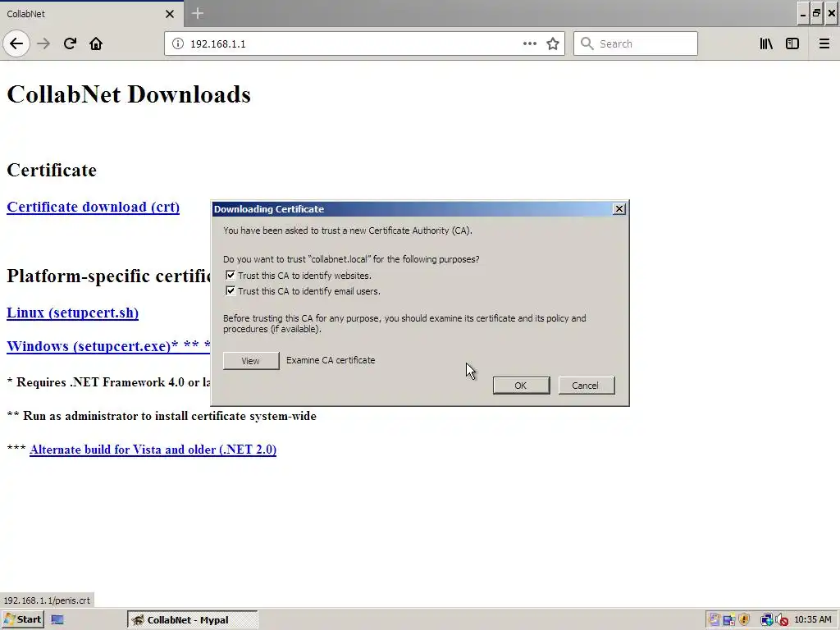Click the 10:35 AM clock
This screenshot has height=630, width=840.
[x=812, y=620]
